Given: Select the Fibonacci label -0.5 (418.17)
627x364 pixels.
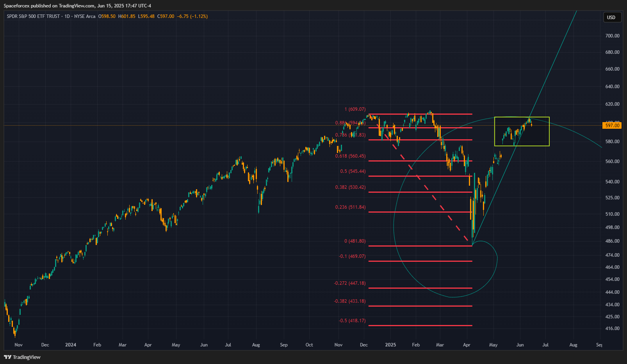Looking at the screenshot, I should [x=352, y=320].
